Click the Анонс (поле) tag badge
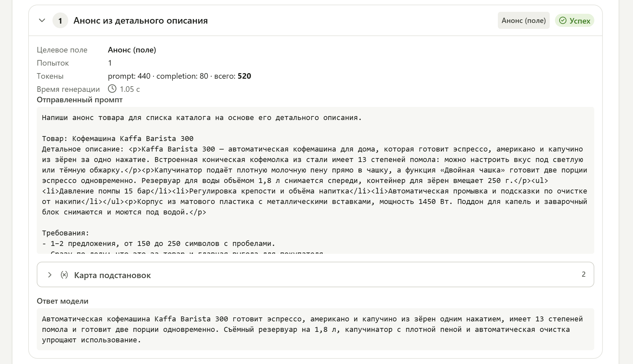The width and height of the screenshot is (633, 364). [x=524, y=21]
